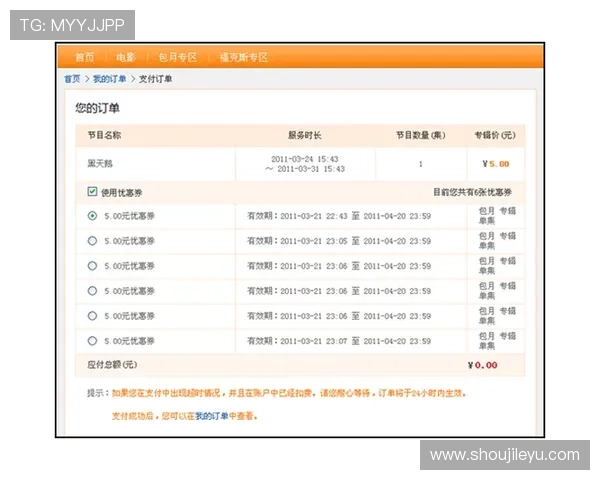Choose the coupon radio button valid from 23:05
Image resolution: width=600 pixels, height=480 pixels.
[92, 241]
